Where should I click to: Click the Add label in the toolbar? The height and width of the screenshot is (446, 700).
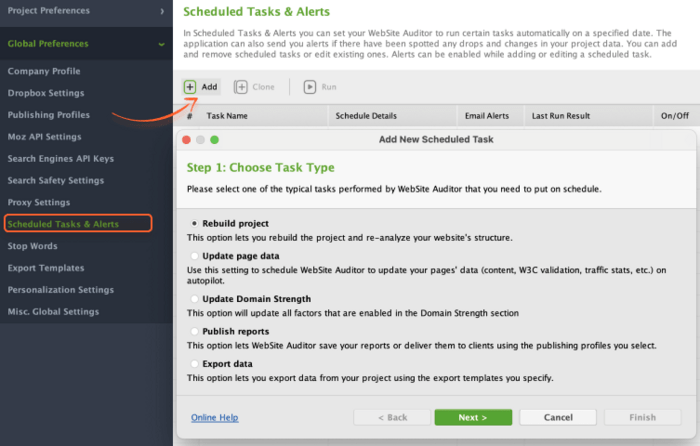coord(209,87)
